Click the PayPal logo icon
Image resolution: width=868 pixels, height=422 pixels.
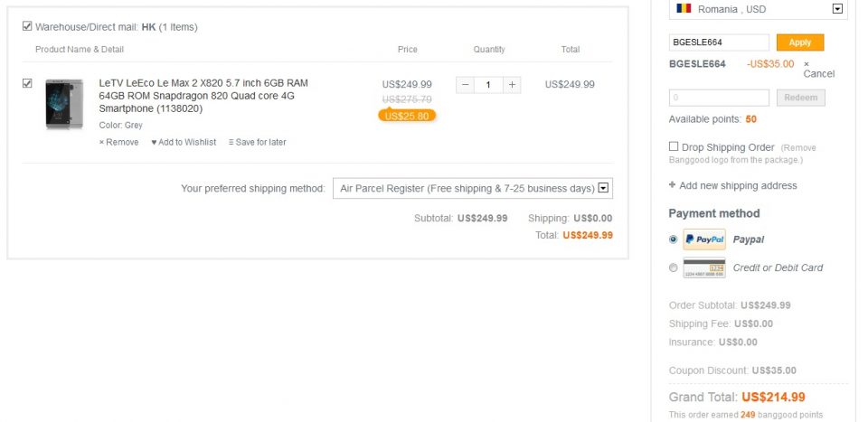point(704,239)
